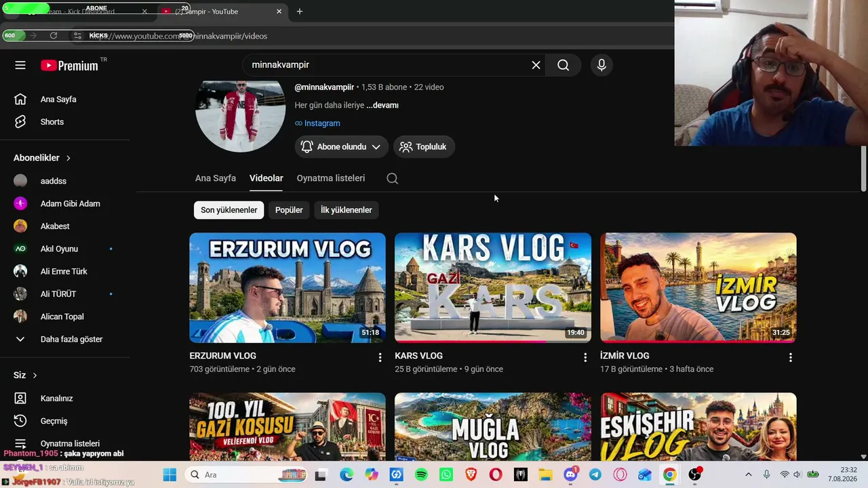Open Discord from the taskbar
This screenshot has width=868, height=488.
point(570,474)
